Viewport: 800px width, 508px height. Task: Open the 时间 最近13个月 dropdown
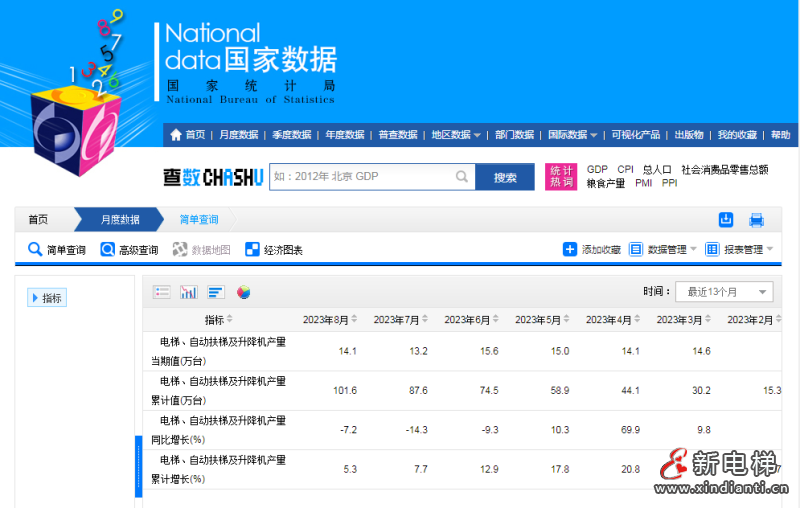[x=724, y=292]
